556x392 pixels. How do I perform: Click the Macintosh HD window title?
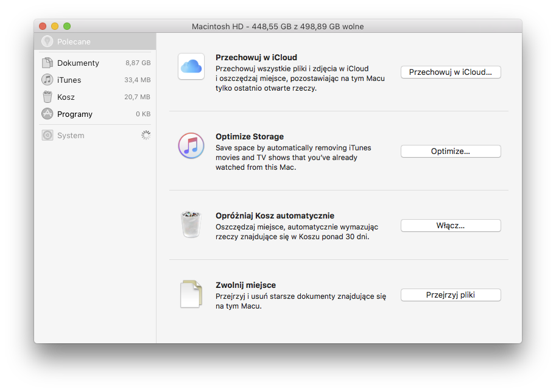coord(278,27)
